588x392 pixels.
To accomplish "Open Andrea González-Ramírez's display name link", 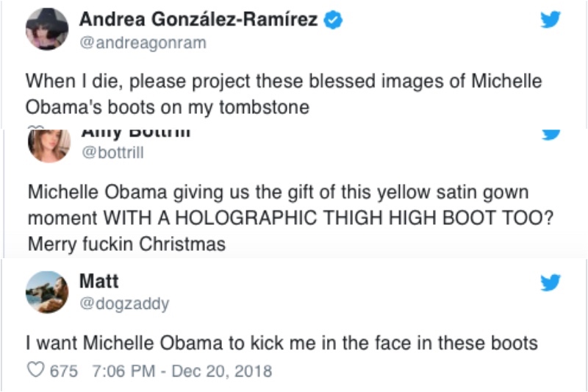I will tap(198, 21).
